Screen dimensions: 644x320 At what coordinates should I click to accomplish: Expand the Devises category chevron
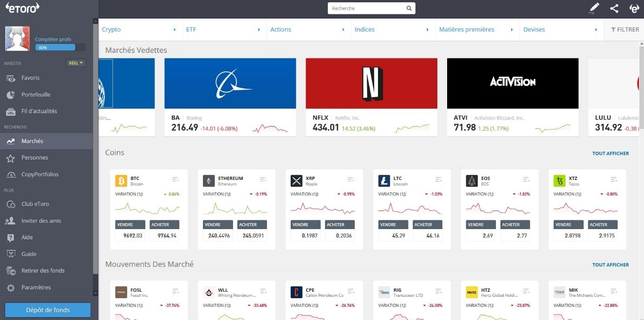[x=597, y=29]
